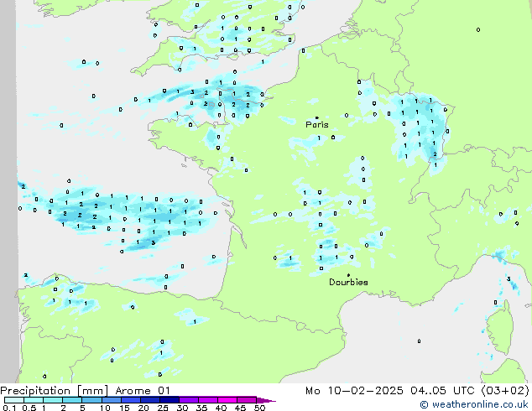Select the black dot marker above Dourbies
532x411 pixels.
[x=348, y=275]
